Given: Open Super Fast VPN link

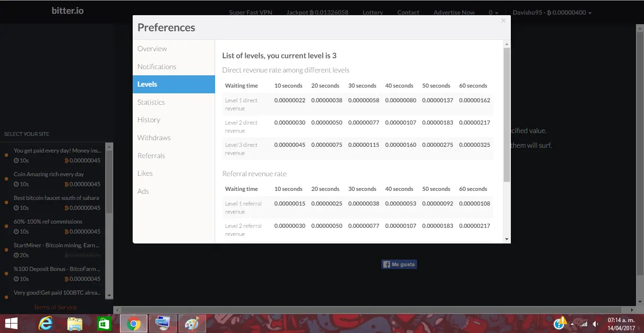Looking at the screenshot, I should [x=251, y=13].
